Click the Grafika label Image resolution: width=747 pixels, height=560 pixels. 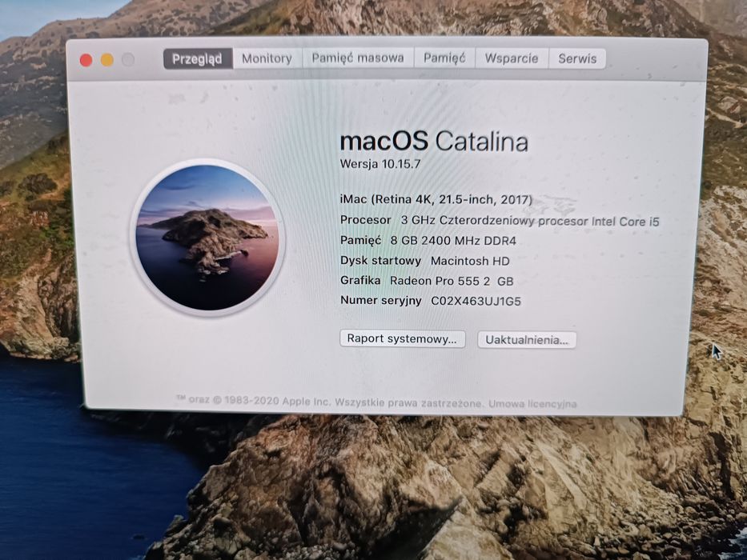click(x=360, y=281)
